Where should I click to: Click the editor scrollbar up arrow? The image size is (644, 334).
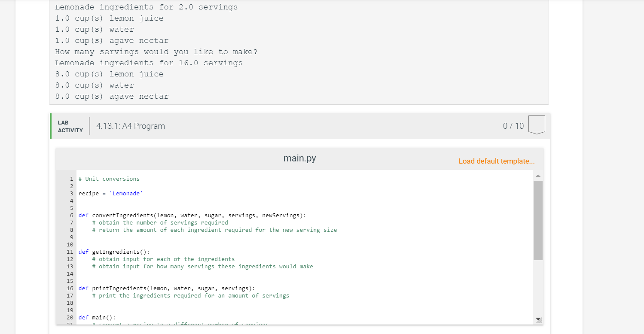538,175
